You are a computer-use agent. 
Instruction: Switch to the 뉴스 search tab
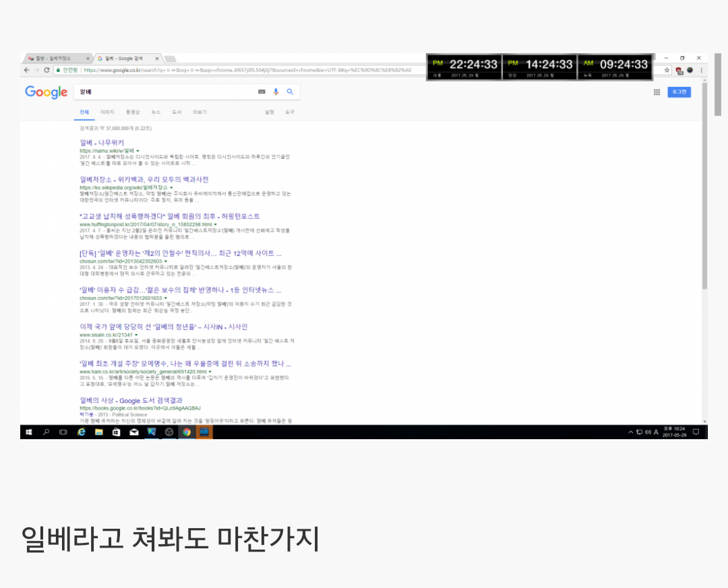coord(156,112)
